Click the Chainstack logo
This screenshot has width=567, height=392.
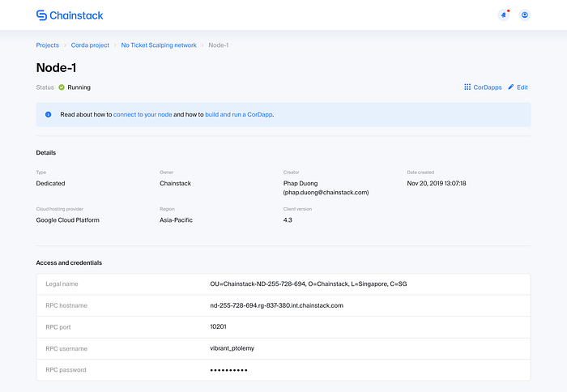point(70,15)
